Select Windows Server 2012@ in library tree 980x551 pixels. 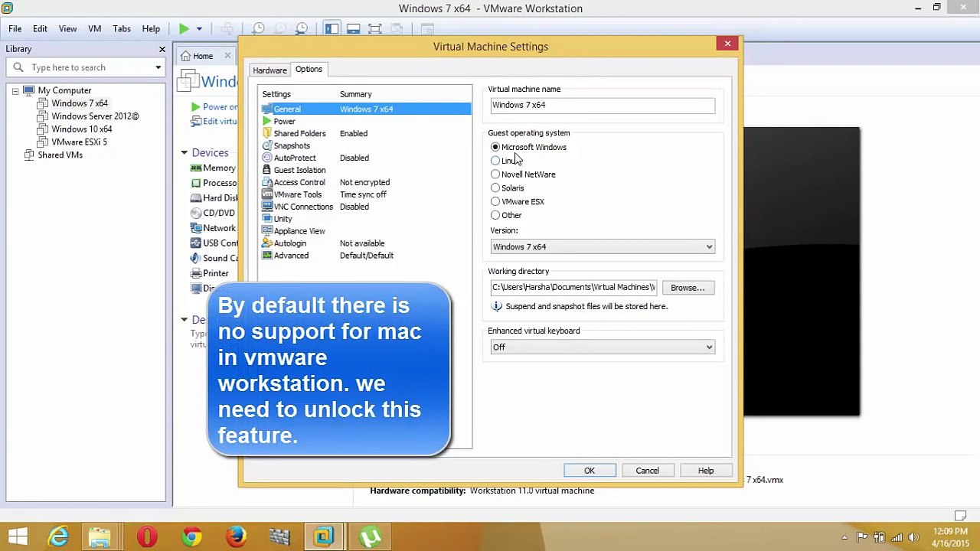coord(95,116)
